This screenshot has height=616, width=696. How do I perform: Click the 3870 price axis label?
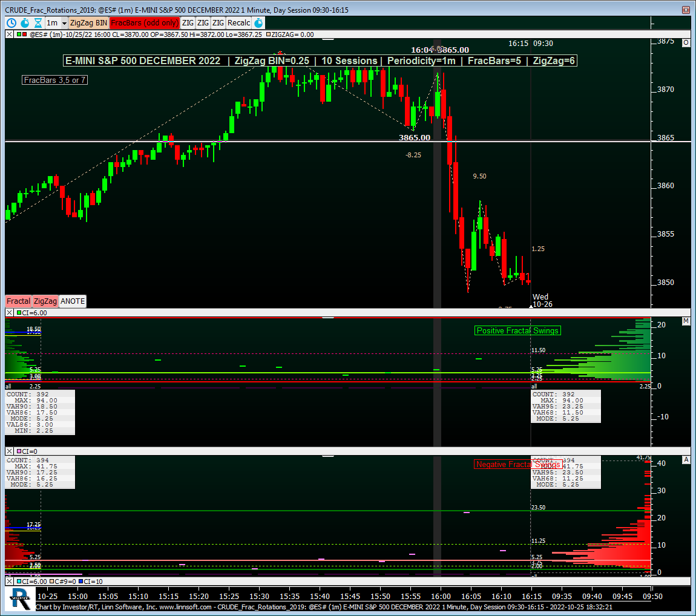coord(665,90)
